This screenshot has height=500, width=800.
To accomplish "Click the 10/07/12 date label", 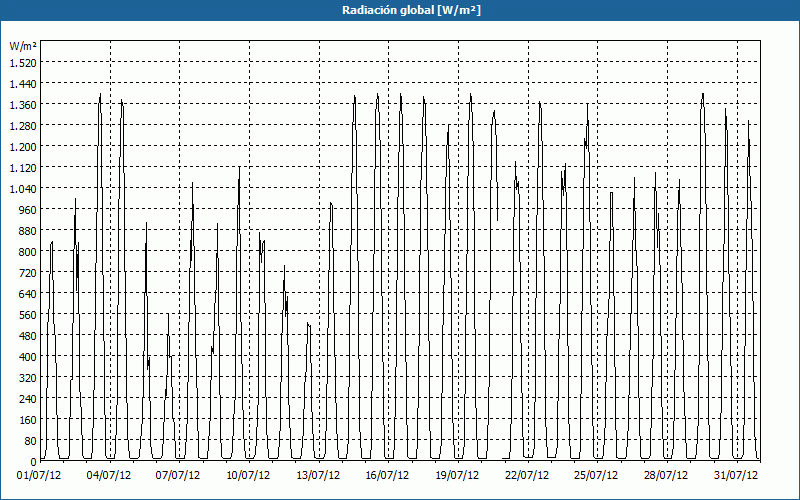I will click(x=248, y=476).
